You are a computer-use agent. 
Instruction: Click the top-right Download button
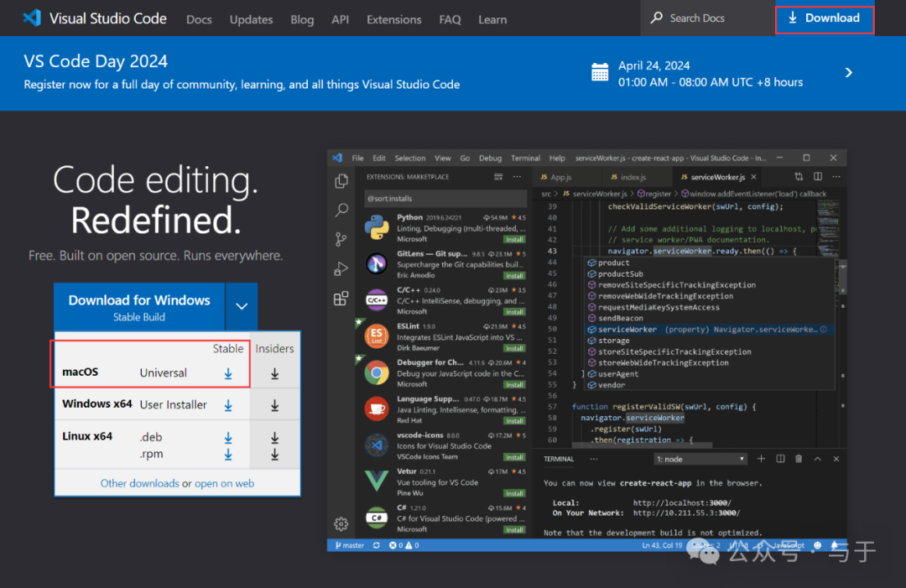[825, 18]
